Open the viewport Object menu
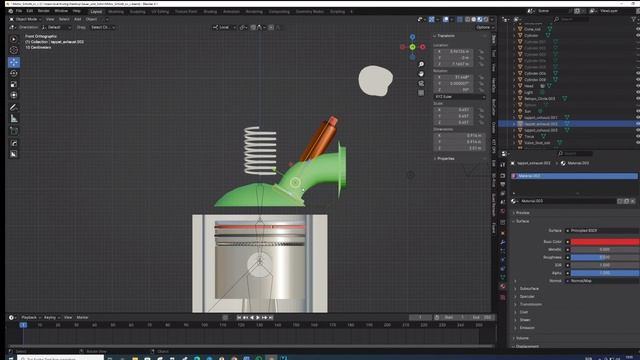This screenshot has width=640, height=360. click(91, 19)
